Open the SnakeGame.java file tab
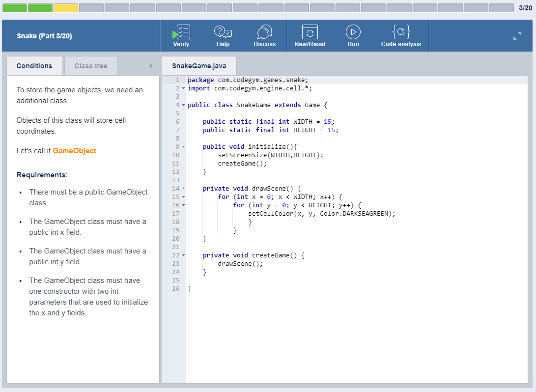 199,66
